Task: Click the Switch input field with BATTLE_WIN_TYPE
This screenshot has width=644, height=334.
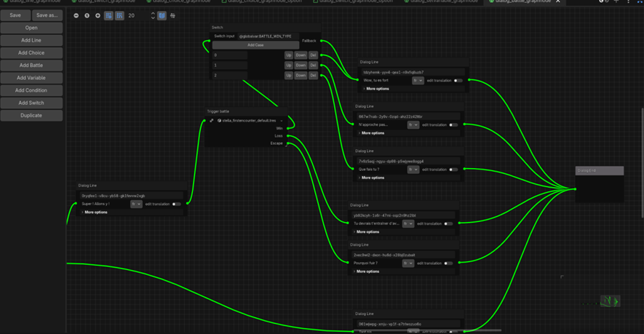Action: pos(266,36)
